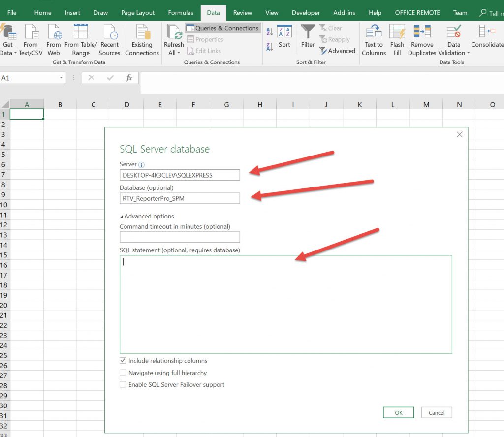Open the Name Box dropdown arrow
The width and height of the screenshot is (504, 437).
[62, 78]
